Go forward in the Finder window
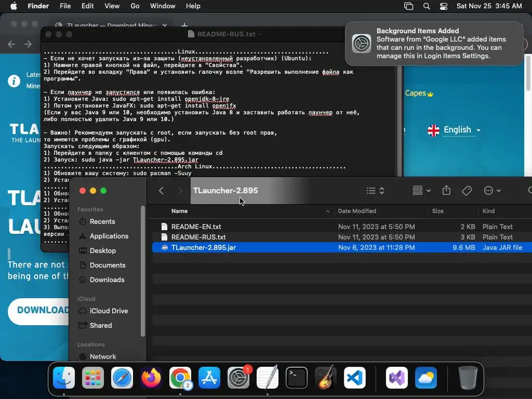 pyautogui.click(x=180, y=191)
